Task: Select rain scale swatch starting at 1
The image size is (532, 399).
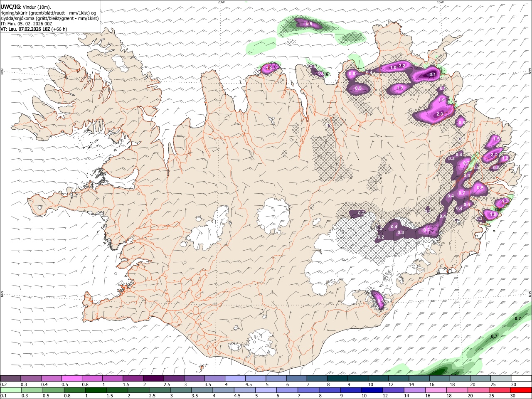Action: point(96,390)
